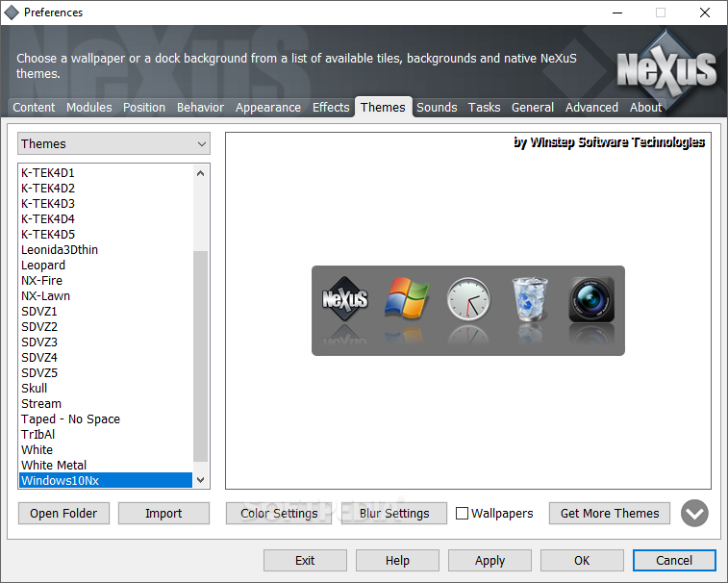
Task: Select the SDVZ2 theme
Action: pos(106,326)
